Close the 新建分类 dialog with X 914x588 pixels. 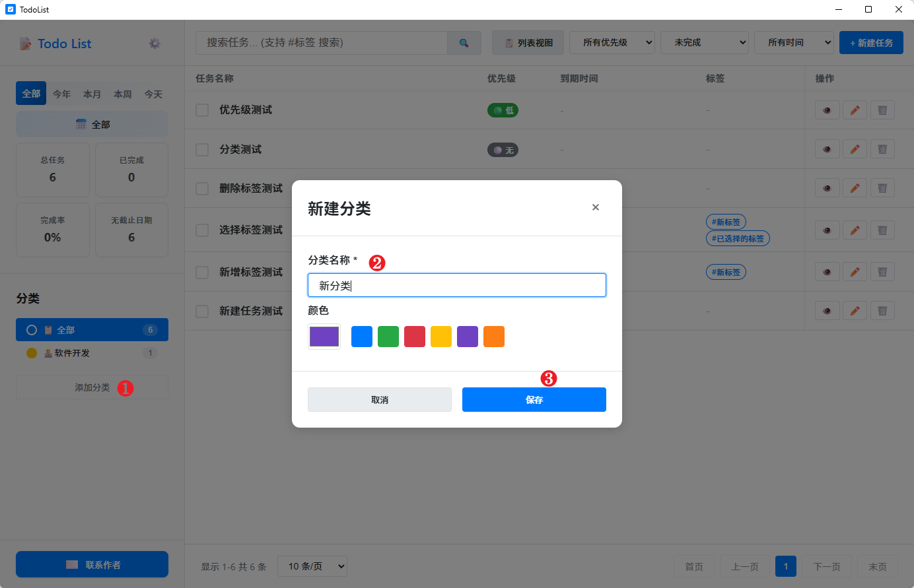[x=596, y=207]
